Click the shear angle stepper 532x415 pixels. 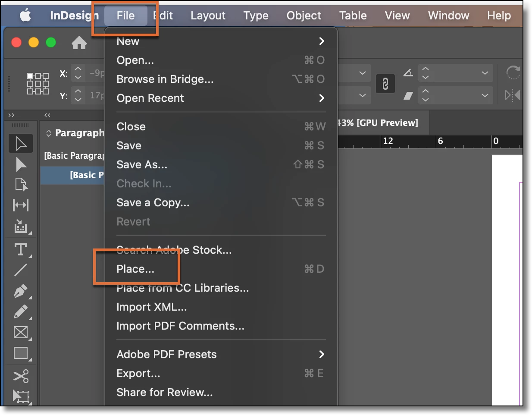point(426,95)
